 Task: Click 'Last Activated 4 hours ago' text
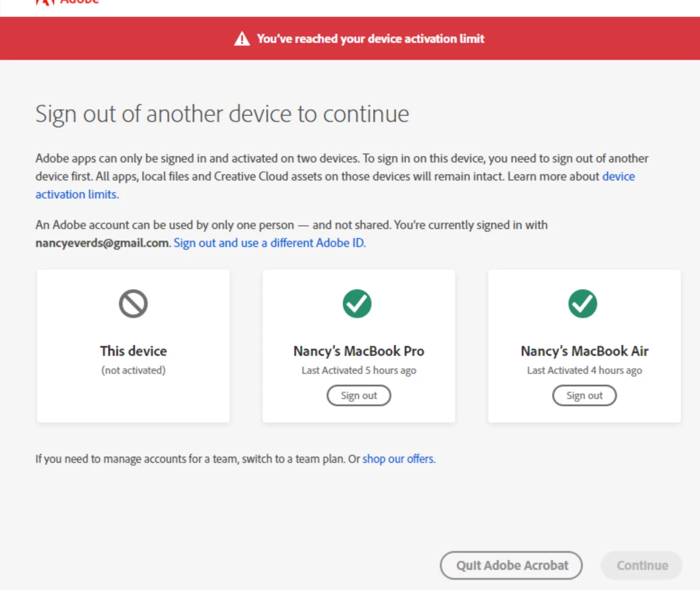click(x=584, y=371)
